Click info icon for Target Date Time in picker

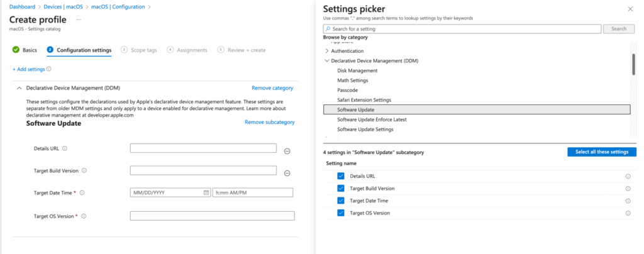pyautogui.click(x=628, y=201)
